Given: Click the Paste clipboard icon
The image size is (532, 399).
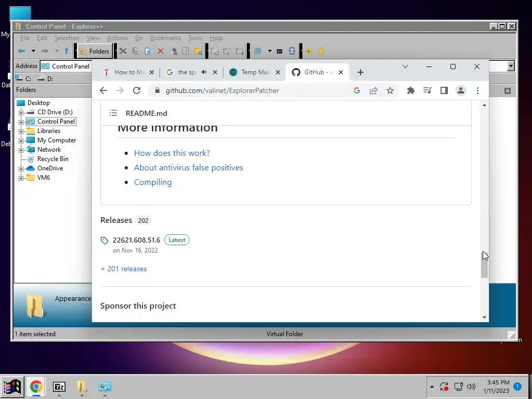Looking at the screenshot, I should click(x=148, y=51).
